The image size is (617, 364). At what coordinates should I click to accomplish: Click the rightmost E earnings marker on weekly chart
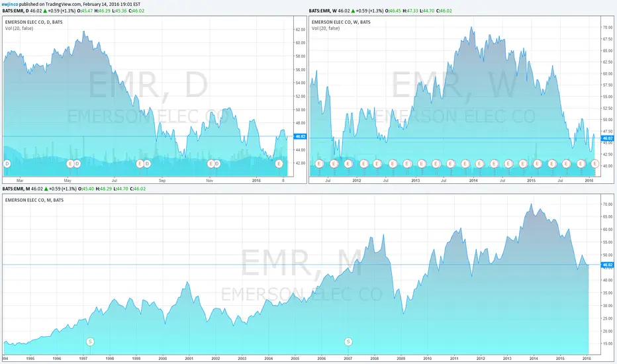click(595, 163)
